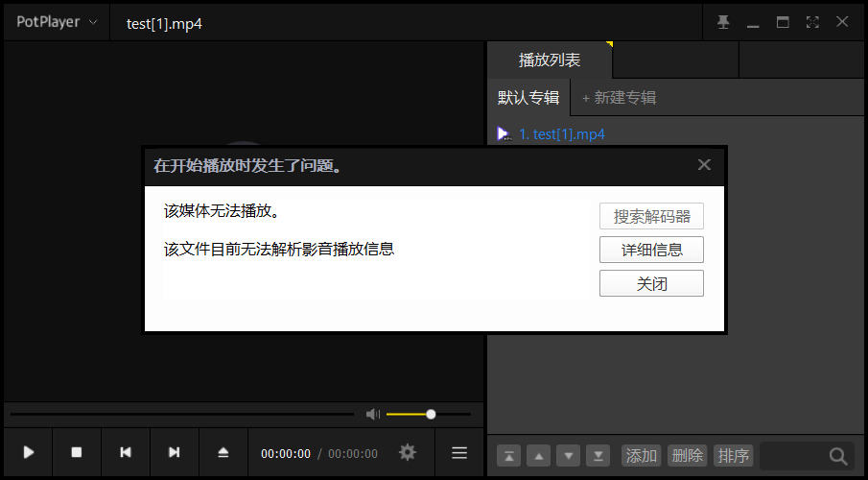Click the Play button in playback controls

(29, 452)
